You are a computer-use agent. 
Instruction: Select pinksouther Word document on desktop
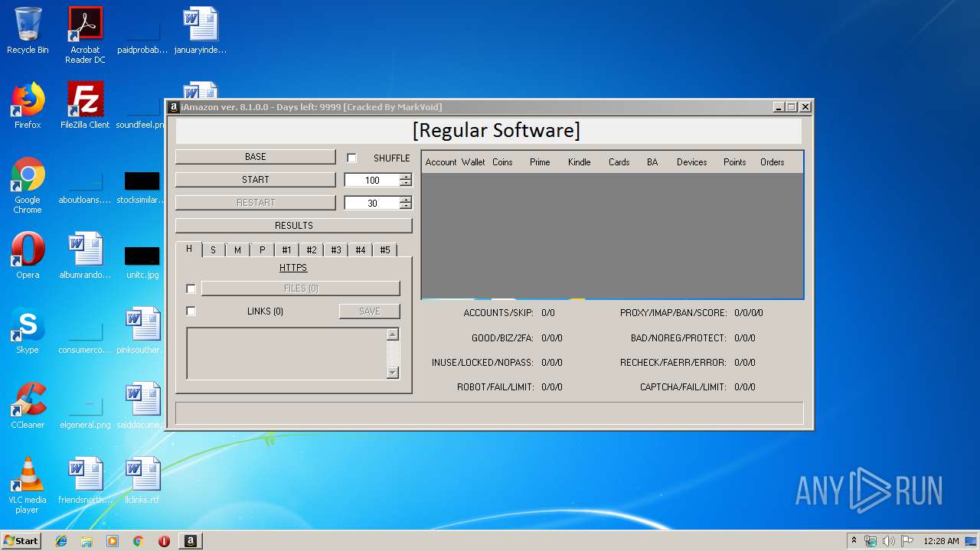point(142,331)
